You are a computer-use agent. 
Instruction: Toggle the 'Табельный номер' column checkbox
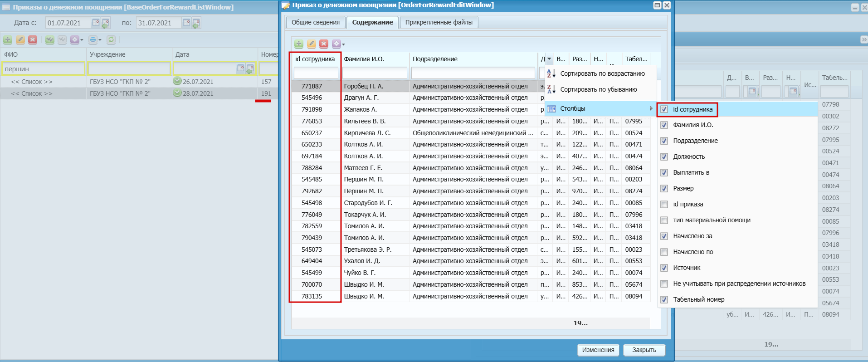(664, 300)
